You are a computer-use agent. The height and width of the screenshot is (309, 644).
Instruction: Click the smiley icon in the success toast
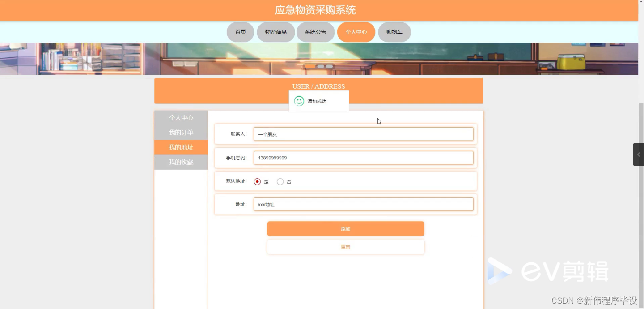298,101
